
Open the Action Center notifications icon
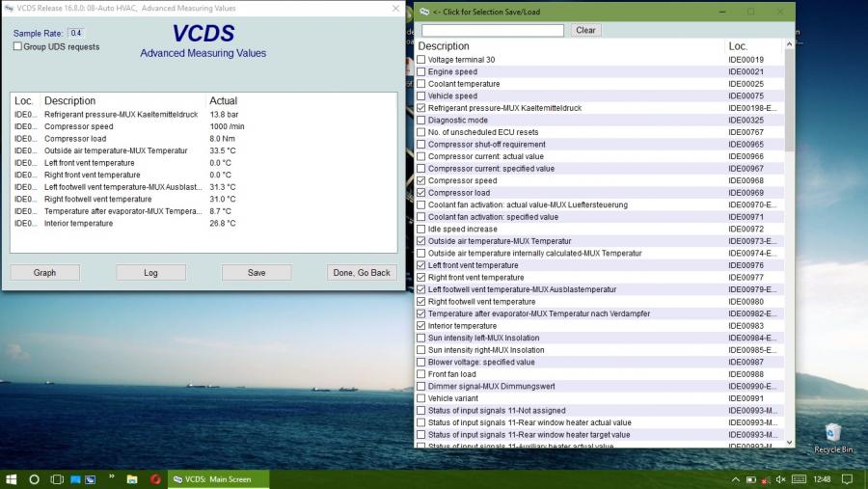[847, 479]
